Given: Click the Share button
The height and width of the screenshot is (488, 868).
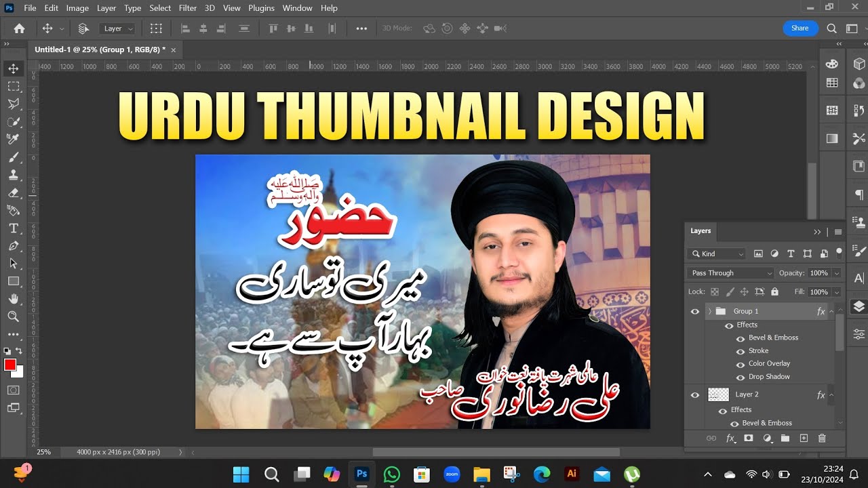Looking at the screenshot, I should 800,28.
